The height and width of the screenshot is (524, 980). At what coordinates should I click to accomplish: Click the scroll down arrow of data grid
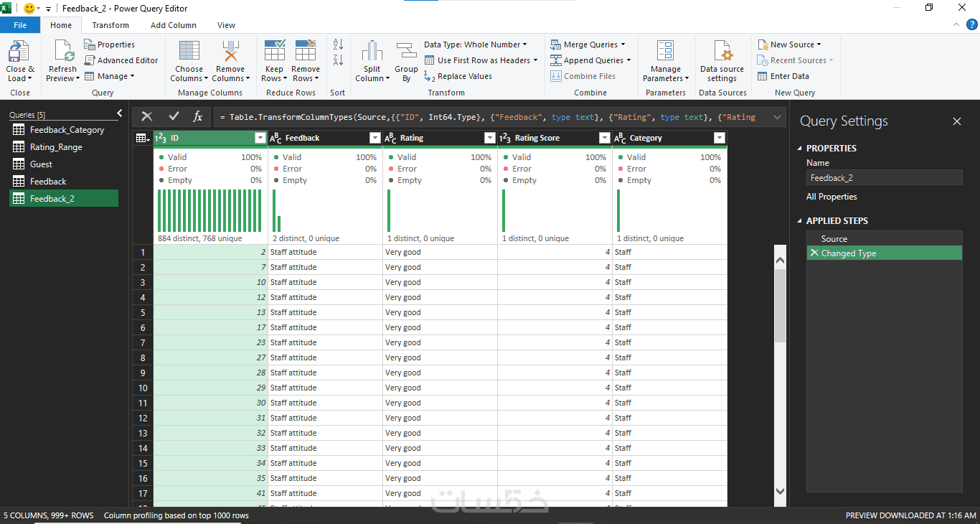(x=781, y=491)
